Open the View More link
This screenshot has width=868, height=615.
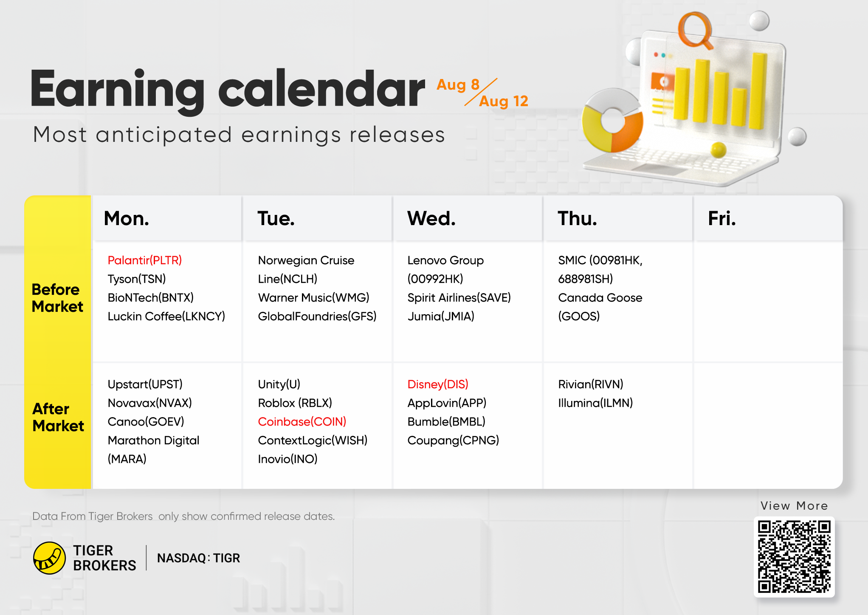(794, 505)
